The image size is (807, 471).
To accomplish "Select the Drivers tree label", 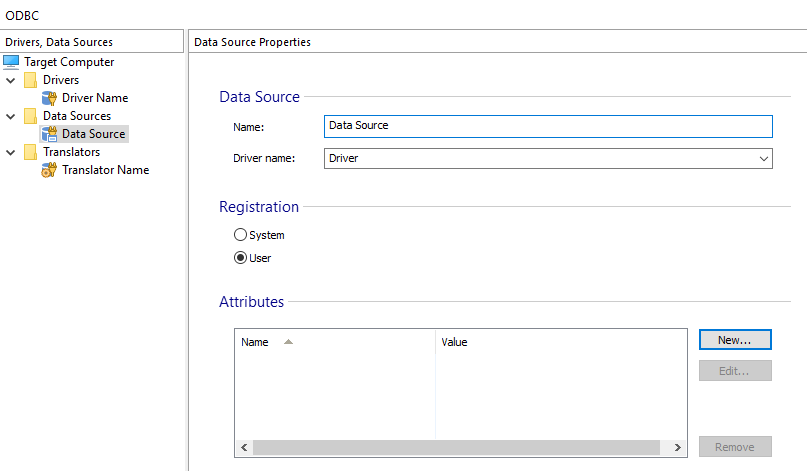I will (61, 80).
